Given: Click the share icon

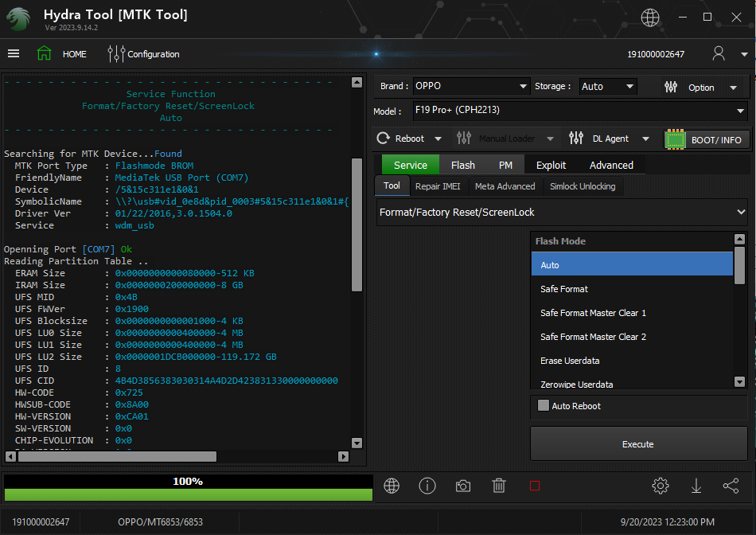Looking at the screenshot, I should (731, 486).
